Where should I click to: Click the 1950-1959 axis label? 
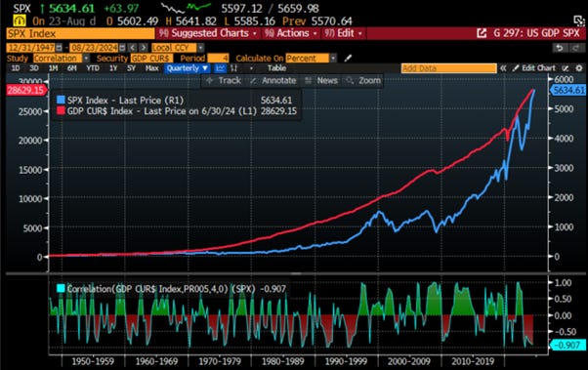tap(93, 362)
